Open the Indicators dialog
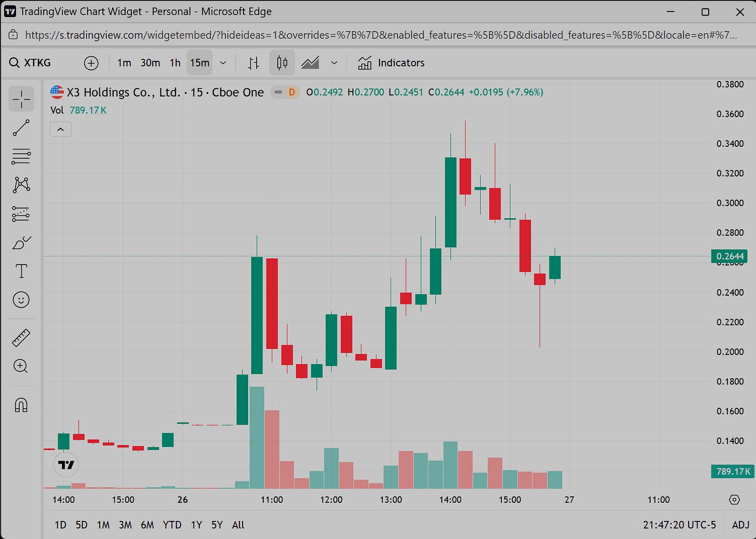The image size is (756, 539). (391, 63)
